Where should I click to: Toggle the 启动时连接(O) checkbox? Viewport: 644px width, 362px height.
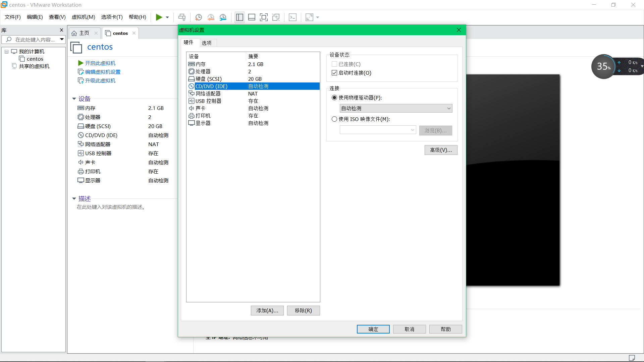point(334,73)
